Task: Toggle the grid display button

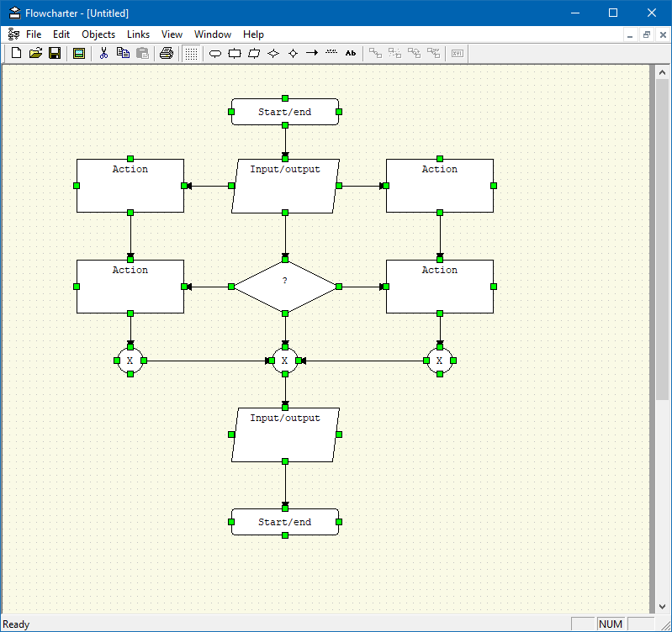Action: (x=191, y=53)
